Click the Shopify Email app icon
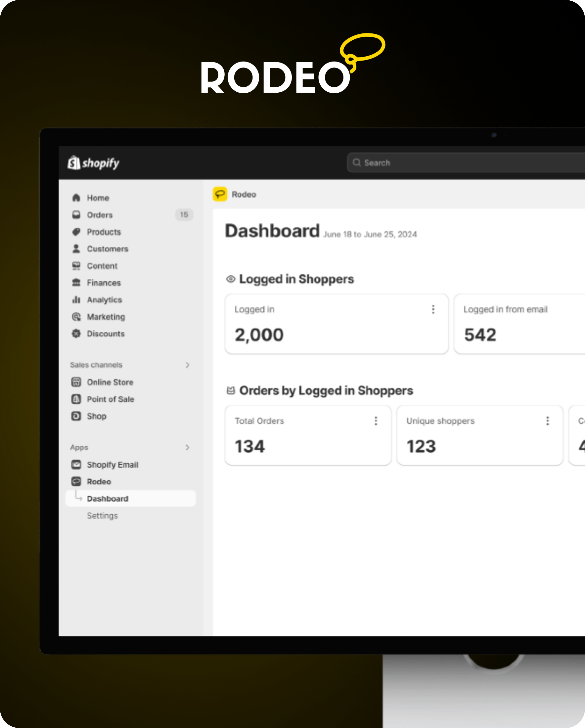 [76, 465]
